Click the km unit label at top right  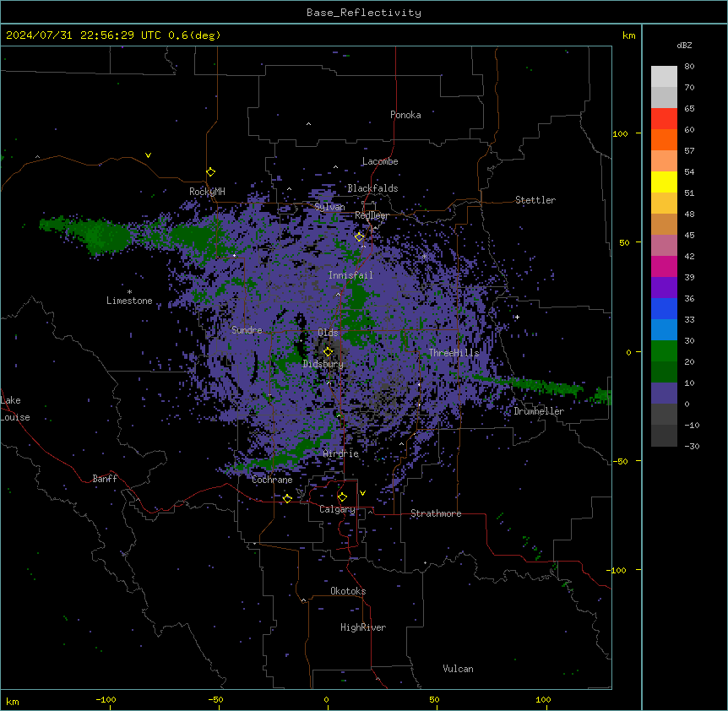(x=629, y=35)
